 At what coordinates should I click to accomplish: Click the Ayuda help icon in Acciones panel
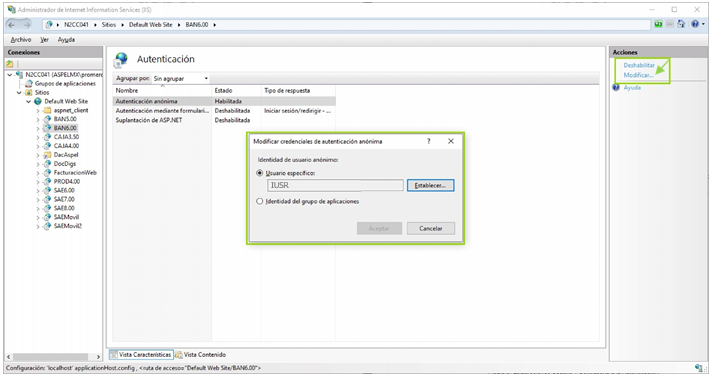click(x=616, y=88)
